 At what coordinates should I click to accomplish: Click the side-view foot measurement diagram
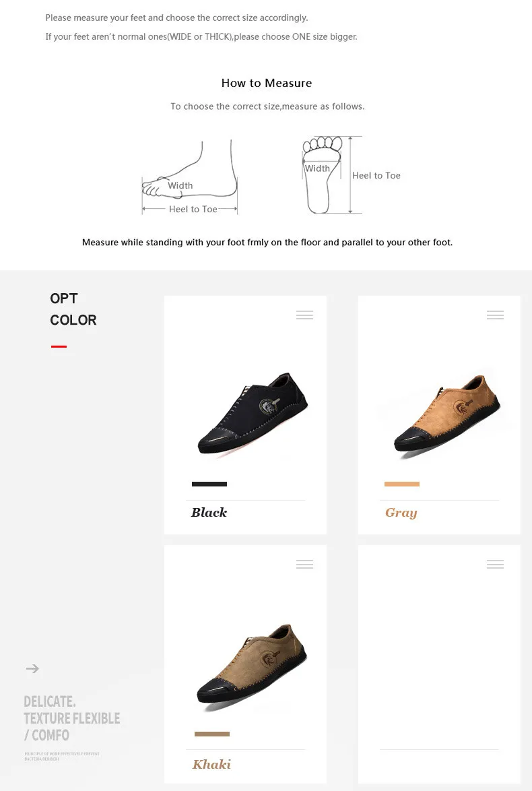pos(190,177)
